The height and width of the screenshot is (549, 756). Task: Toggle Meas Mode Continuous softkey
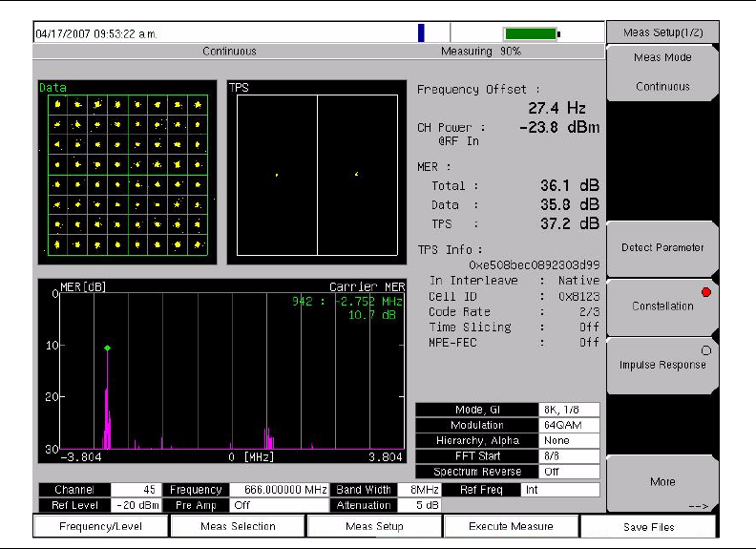tap(662, 72)
